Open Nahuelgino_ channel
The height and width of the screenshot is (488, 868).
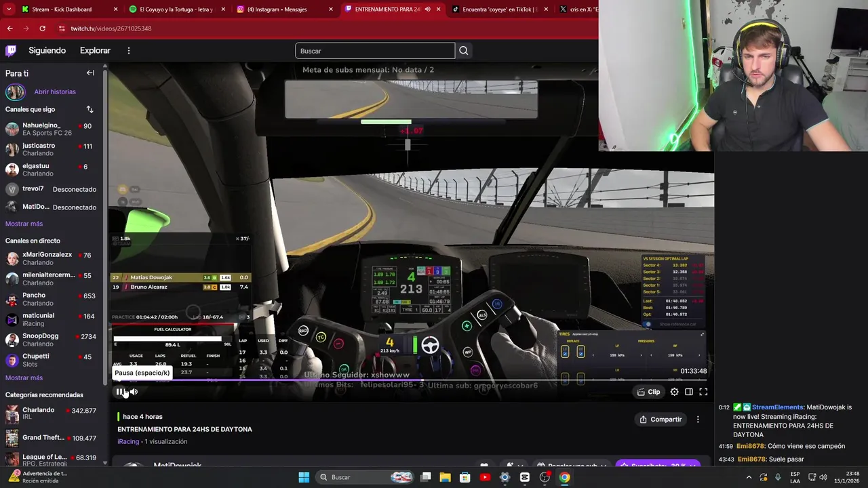click(x=51, y=129)
